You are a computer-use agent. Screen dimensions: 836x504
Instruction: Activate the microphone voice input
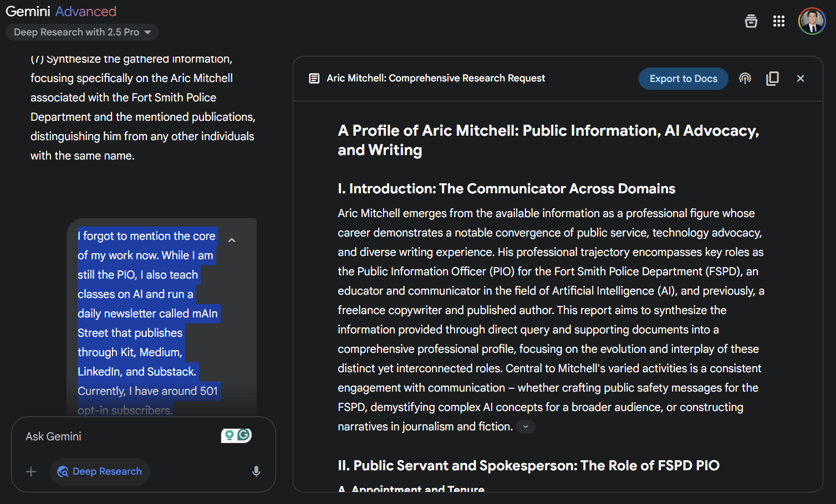(x=256, y=471)
